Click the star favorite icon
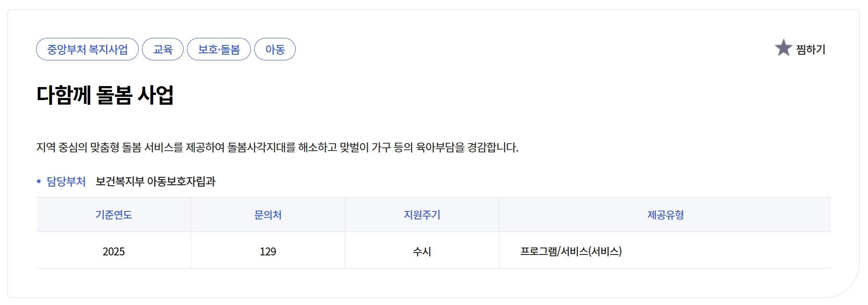 click(x=783, y=48)
